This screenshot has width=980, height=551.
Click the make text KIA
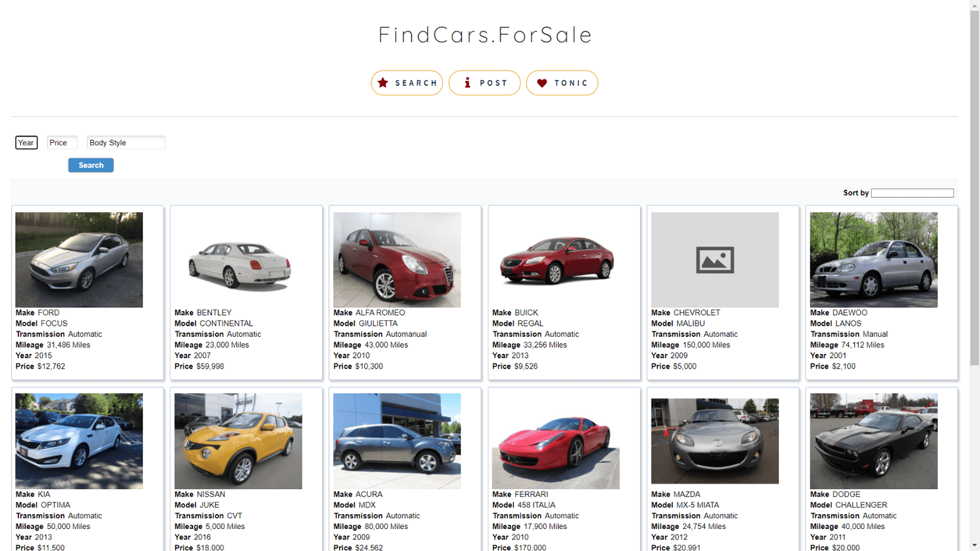pos(44,494)
